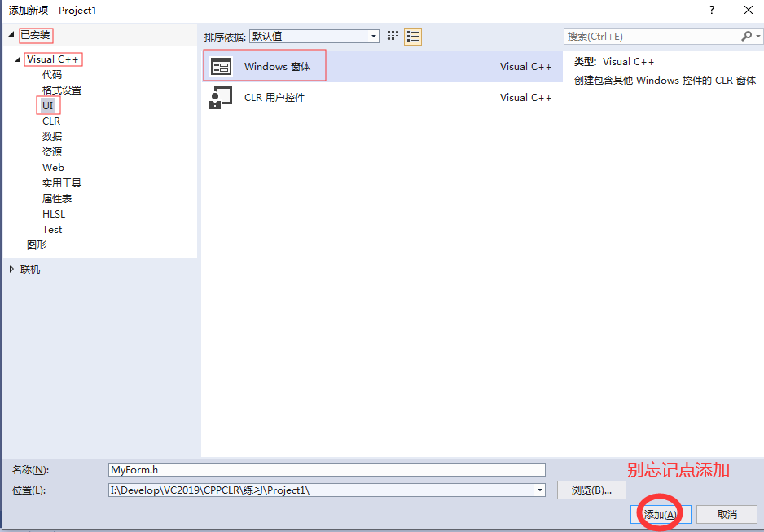Click the search magnifier icon
Viewport: 764px width, 532px height.
point(748,36)
